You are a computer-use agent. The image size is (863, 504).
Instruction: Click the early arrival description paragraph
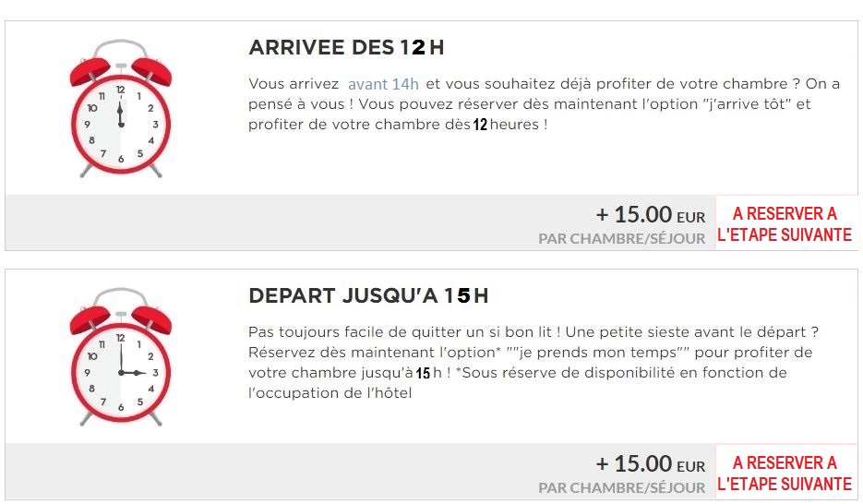544,104
